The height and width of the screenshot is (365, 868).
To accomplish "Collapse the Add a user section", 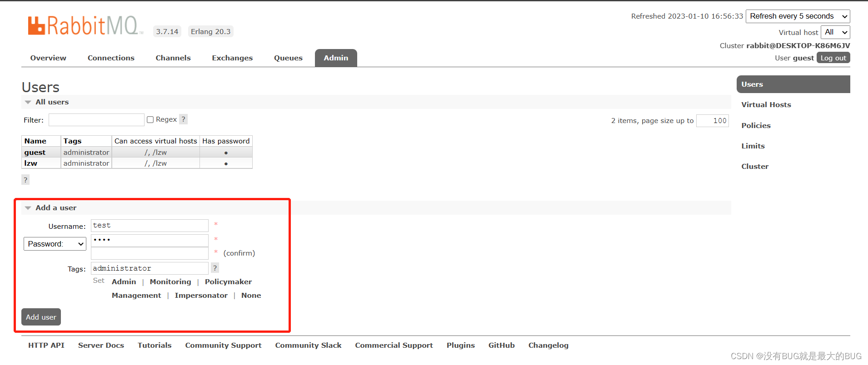I will (51, 208).
